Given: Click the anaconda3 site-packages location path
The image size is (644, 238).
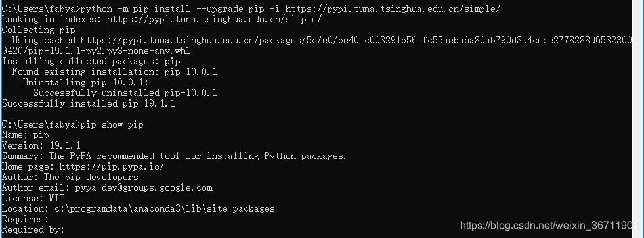Looking at the screenshot, I should 165,209.
